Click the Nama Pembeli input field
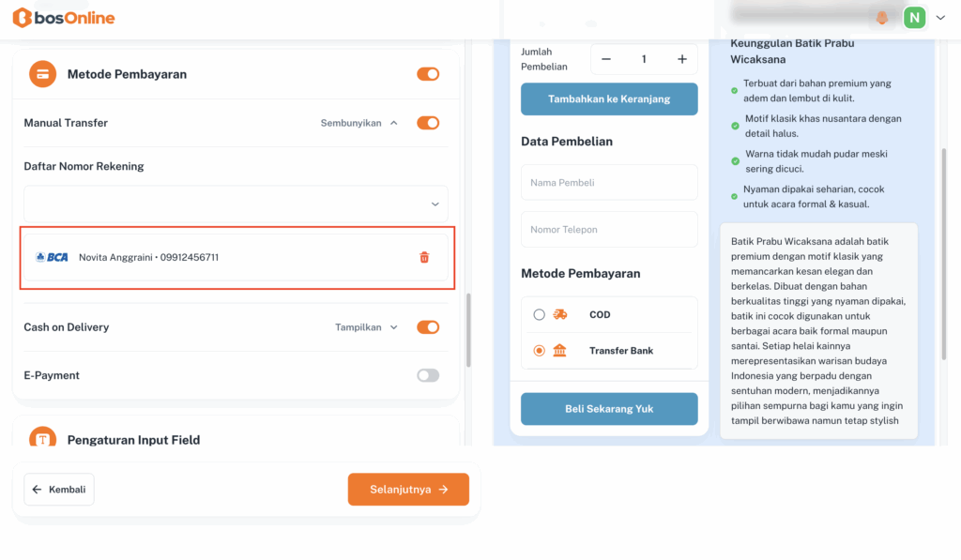Screen dimensions: 961x560 [x=609, y=182]
